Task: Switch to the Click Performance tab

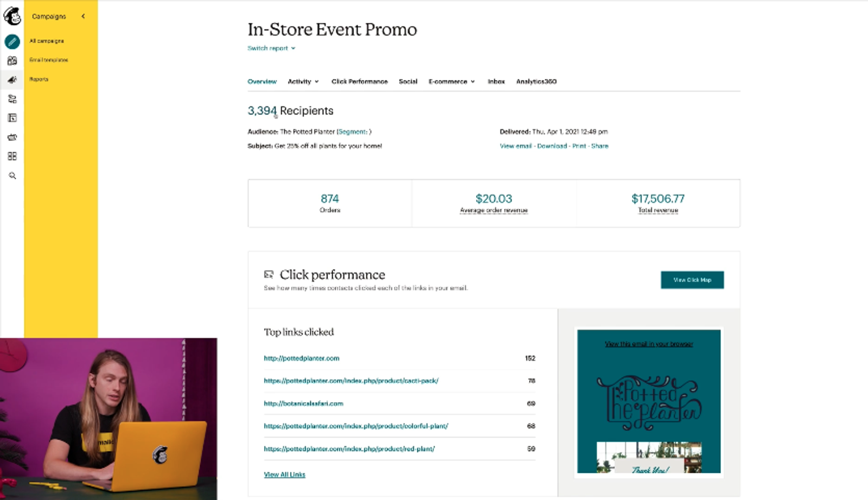Action: [359, 81]
